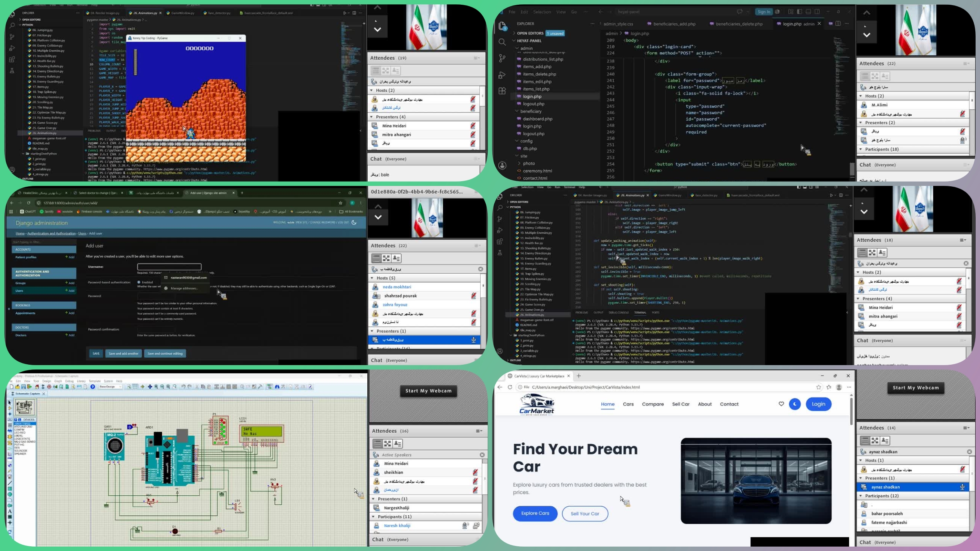This screenshot has height=551, width=980.
Task: Click the blue Login button on CarMarket
Action: 818,404
